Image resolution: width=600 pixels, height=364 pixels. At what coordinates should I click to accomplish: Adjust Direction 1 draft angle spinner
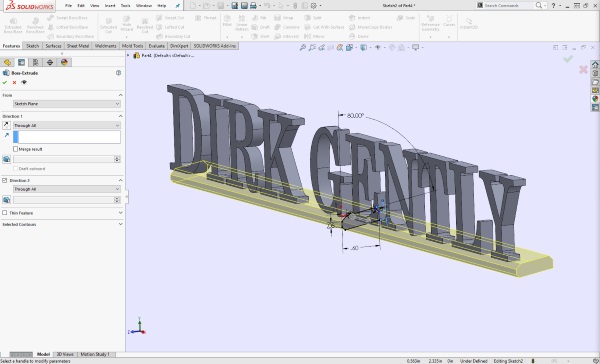point(117,159)
